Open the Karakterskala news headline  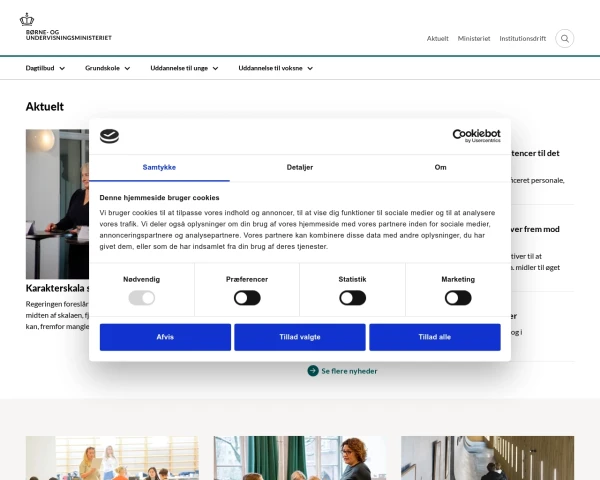[57, 288]
